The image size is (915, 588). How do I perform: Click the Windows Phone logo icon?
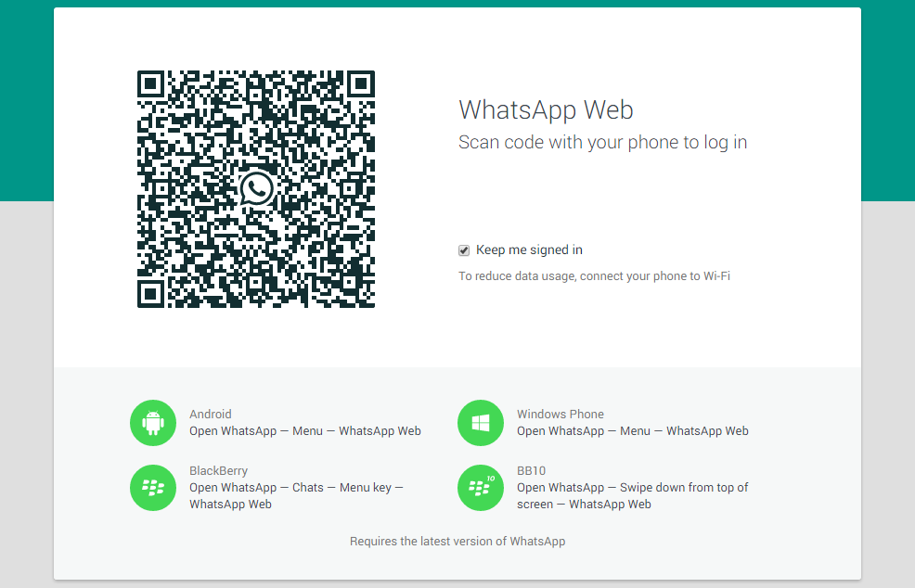[x=480, y=424]
